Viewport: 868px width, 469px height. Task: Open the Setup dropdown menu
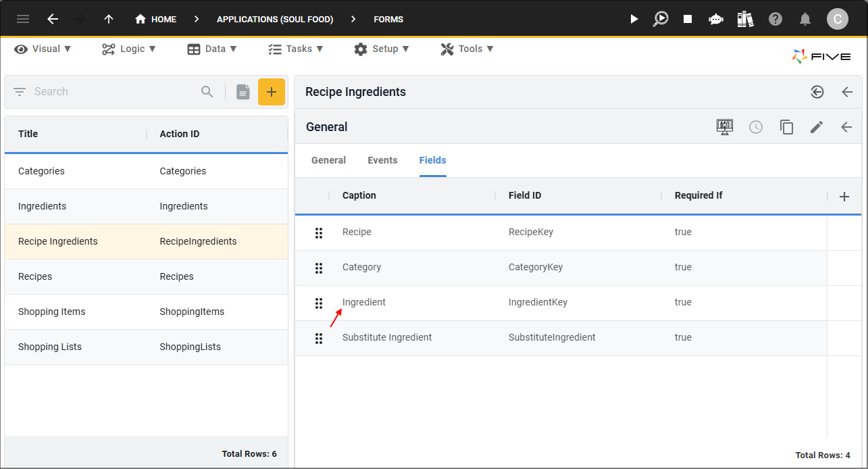point(382,49)
